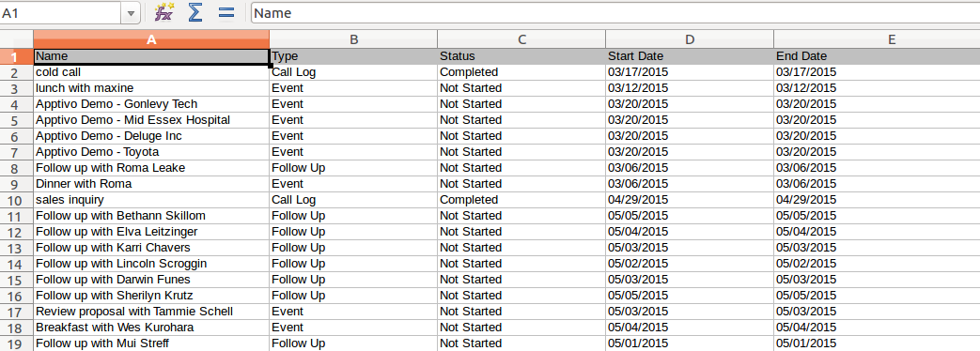Click the 'Apptivo Demo - Toyota' cell
The height and width of the screenshot is (351, 980).
click(151, 152)
